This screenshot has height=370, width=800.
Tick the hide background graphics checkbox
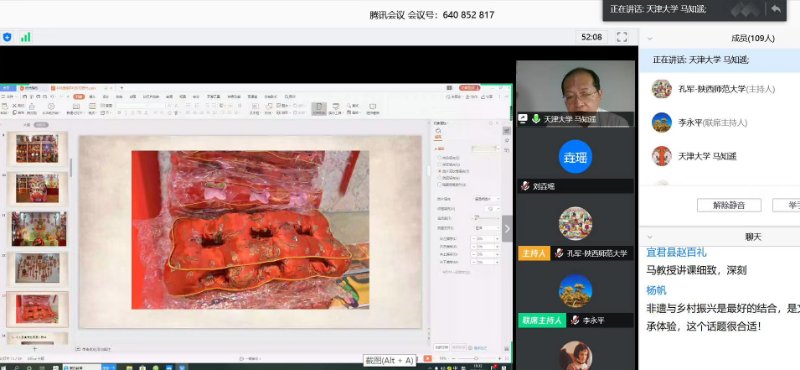[440, 184]
